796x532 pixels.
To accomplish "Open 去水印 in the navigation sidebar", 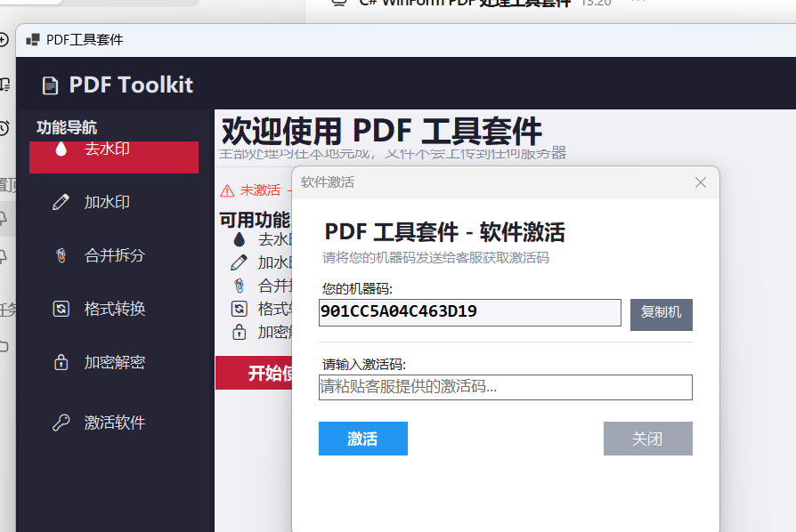I will (x=114, y=157).
